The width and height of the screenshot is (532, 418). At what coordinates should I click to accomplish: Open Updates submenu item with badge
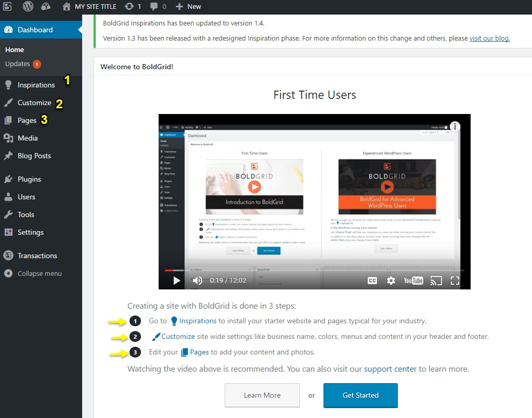[x=23, y=64]
